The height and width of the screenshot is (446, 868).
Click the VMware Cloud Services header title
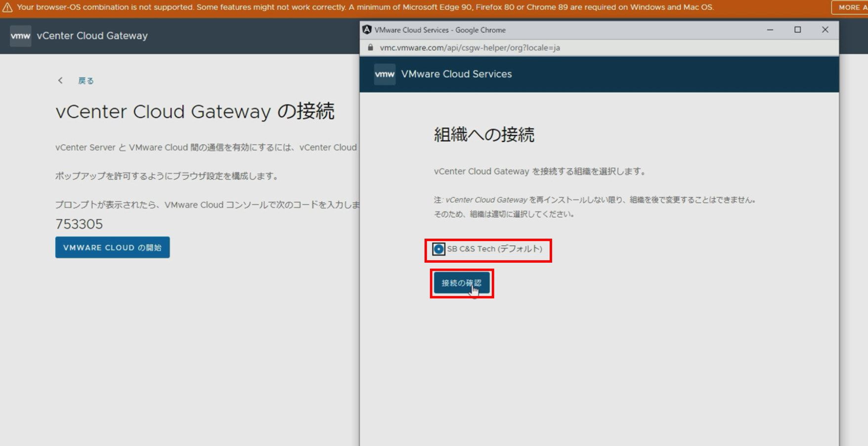[x=456, y=74]
